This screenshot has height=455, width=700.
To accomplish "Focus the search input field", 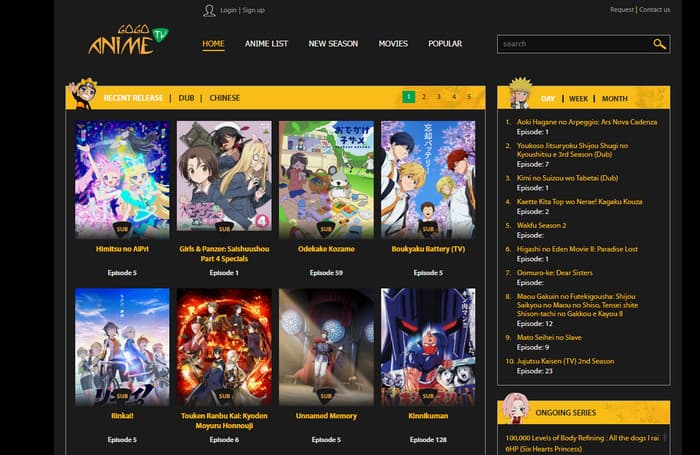I will [x=576, y=44].
